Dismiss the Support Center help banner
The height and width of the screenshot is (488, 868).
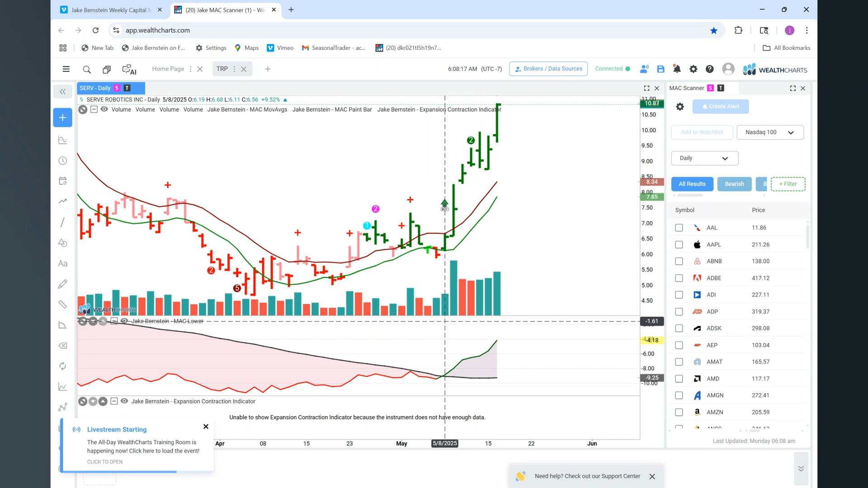(x=652, y=476)
